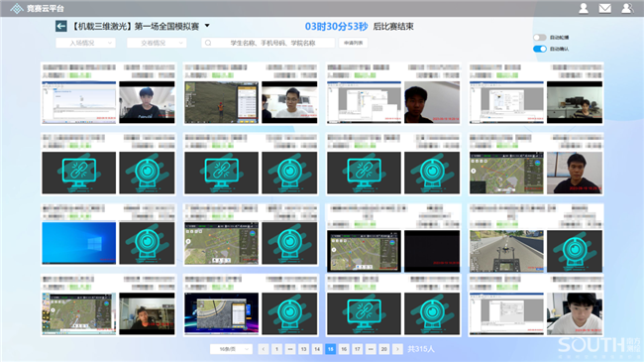Open the items-per-page dropdown in pagination
644x362 pixels.
pos(231,349)
